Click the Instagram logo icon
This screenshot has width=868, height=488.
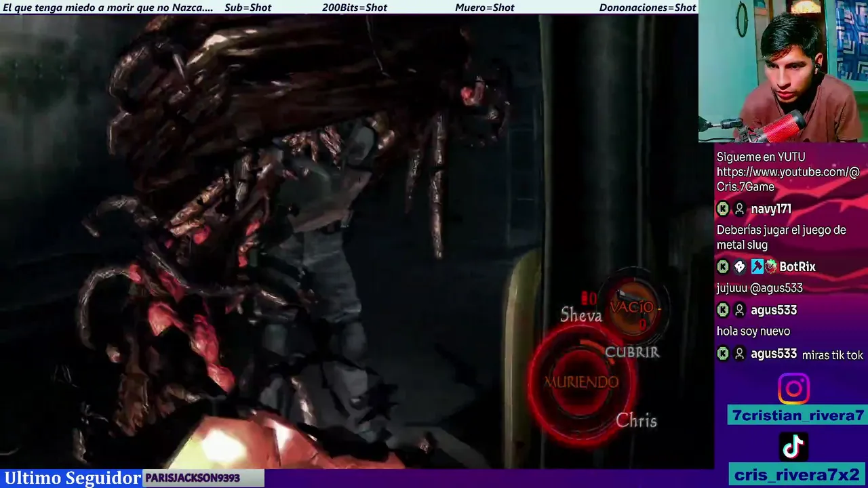[x=793, y=389]
